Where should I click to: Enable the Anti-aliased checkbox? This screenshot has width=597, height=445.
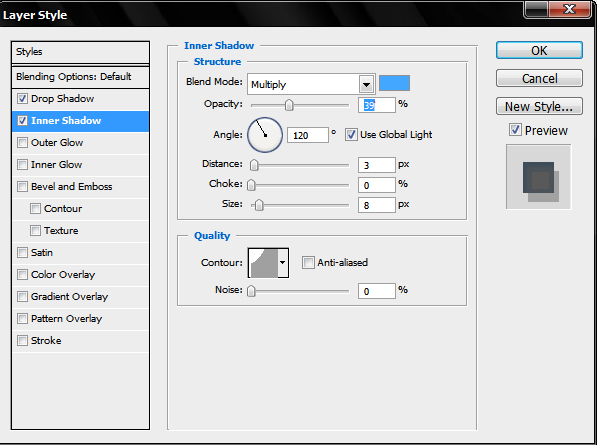tap(308, 262)
